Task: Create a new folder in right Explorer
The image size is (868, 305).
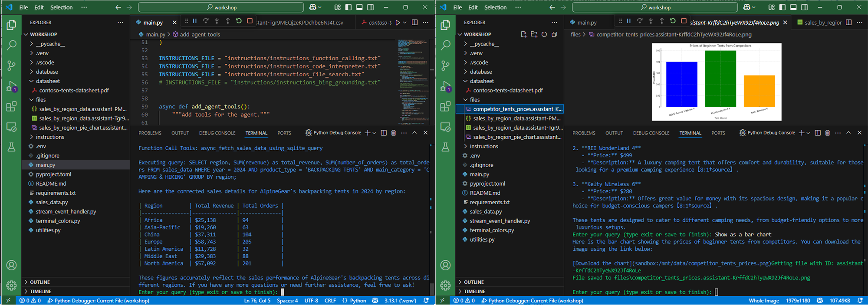Action: point(534,34)
